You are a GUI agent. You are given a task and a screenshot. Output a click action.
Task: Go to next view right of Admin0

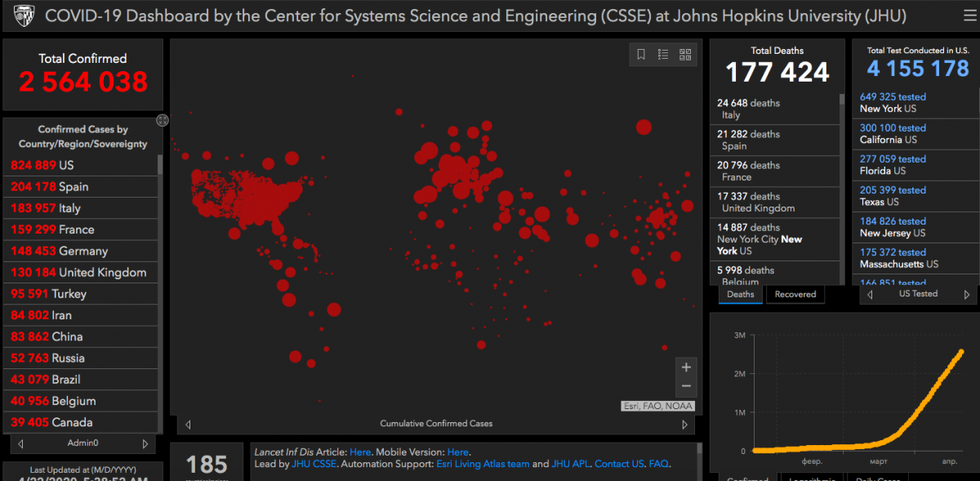pyautogui.click(x=145, y=443)
